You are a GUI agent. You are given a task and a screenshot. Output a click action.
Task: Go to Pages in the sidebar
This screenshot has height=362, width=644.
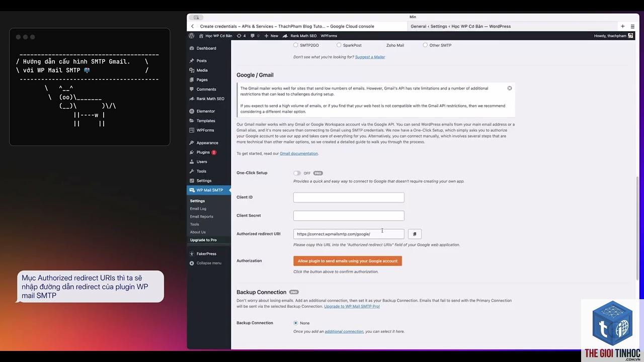(202, 80)
